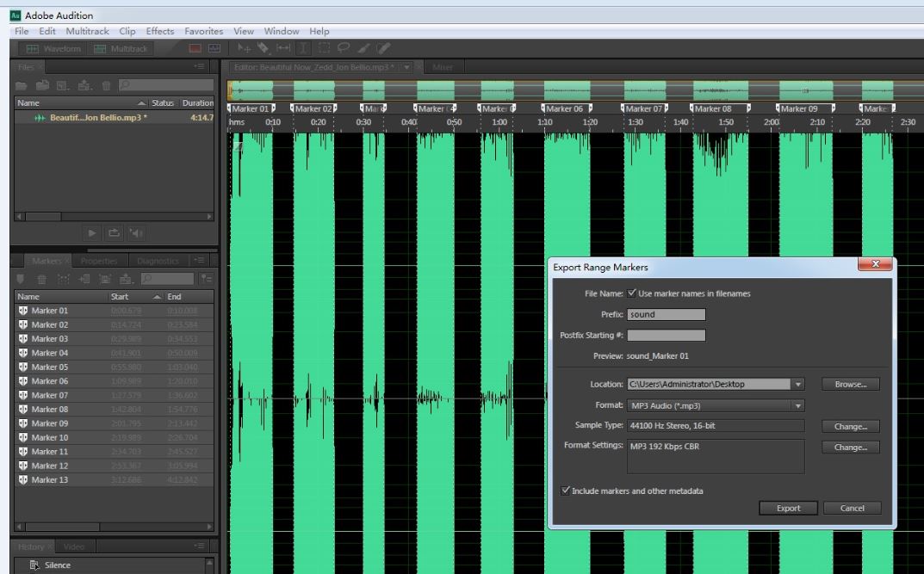Toggle Include markers and other metadata

click(x=566, y=491)
